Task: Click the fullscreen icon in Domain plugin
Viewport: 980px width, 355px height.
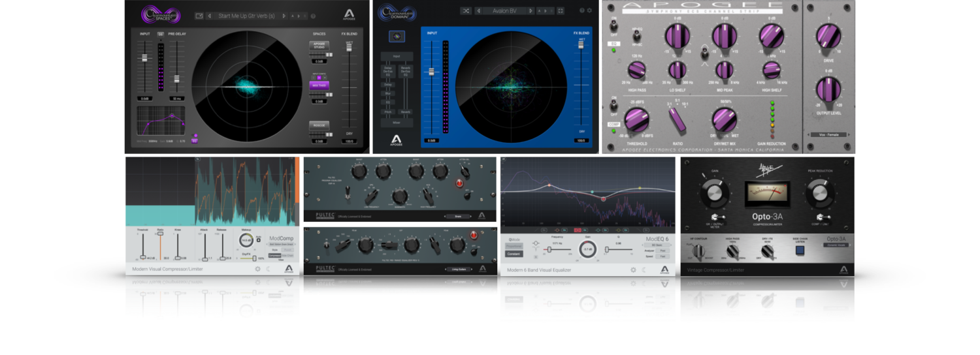Action: [x=560, y=10]
